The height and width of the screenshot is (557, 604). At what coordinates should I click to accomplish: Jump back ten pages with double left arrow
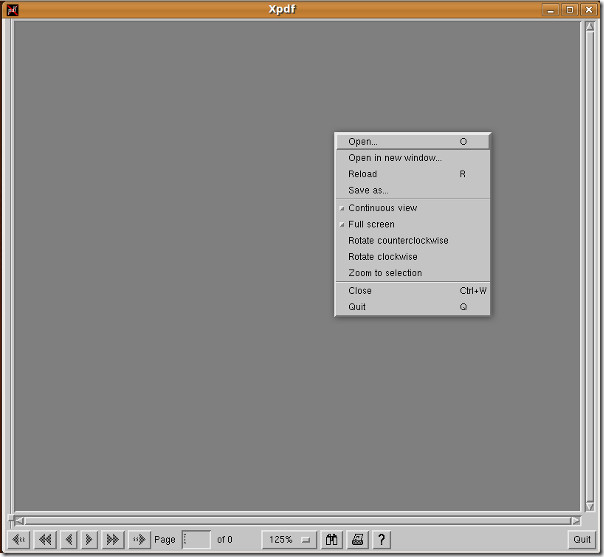coord(45,540)
